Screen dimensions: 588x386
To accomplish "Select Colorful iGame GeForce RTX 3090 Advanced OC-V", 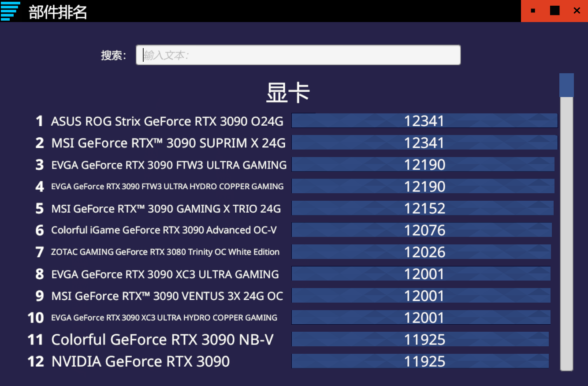I will coord(164,230).
